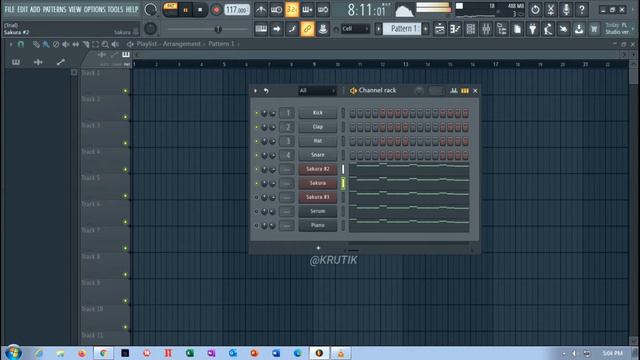Toggle typing keyboard to piano icon
This screenshot has width=640, height=360.
[x=261, y=29]
